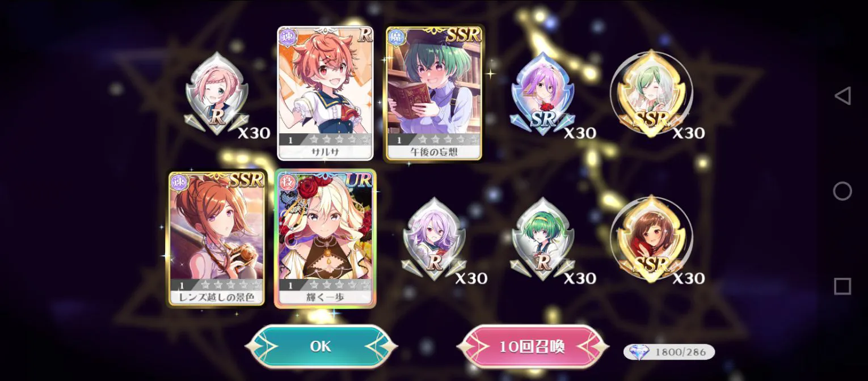
Task: Open the UR card 輝く一歩
Action: tap(325, 239)
